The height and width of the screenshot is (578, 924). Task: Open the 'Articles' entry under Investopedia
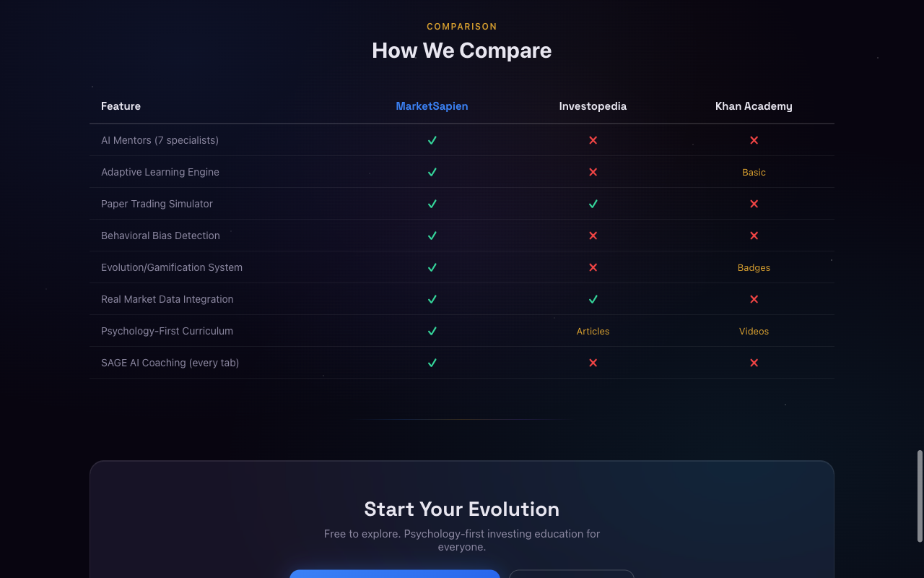point(593,331)
